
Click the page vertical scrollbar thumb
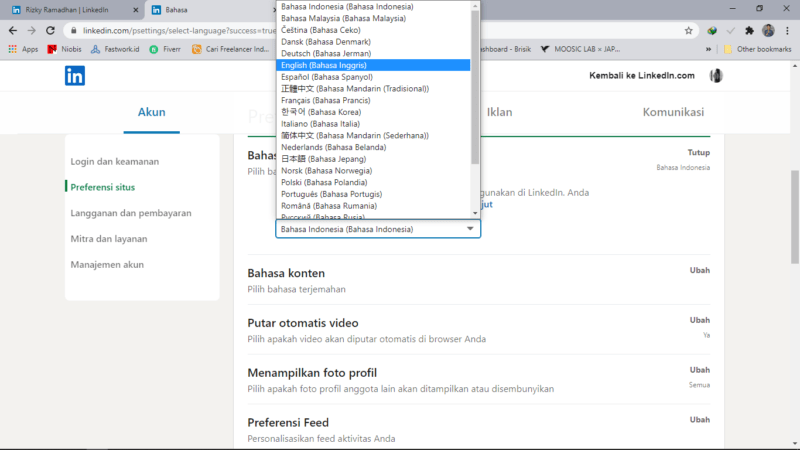coord(795,217)
